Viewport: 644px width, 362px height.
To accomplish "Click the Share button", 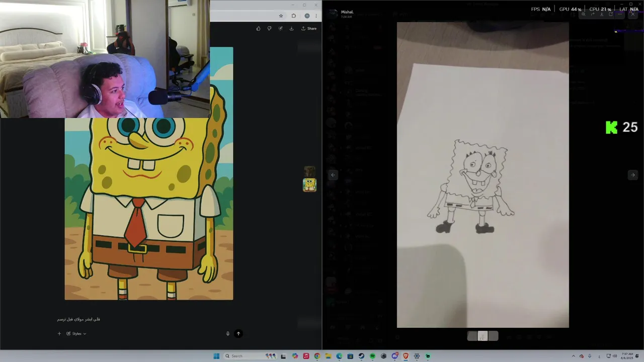I will 309,29.
